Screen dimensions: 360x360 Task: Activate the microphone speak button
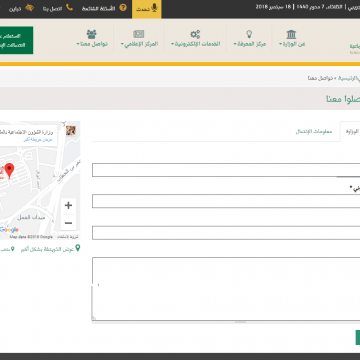147,9
